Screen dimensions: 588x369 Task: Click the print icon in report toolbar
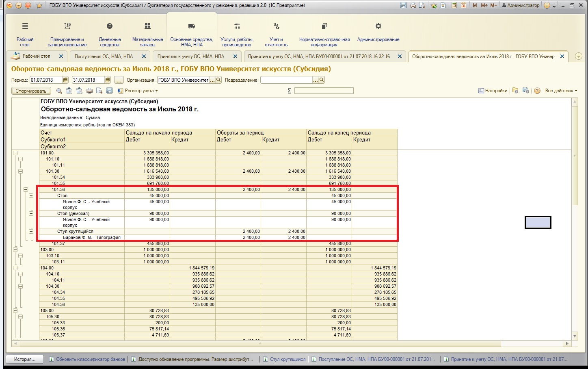click(89, 91)
